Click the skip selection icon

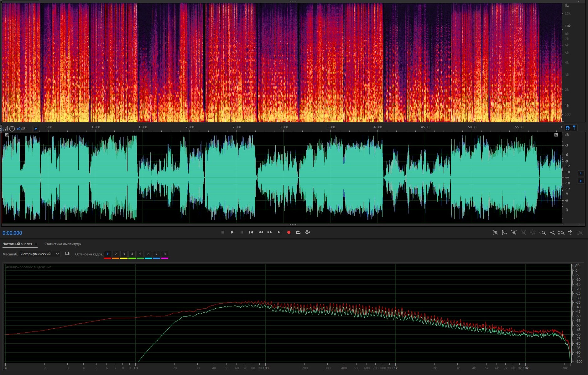(308, 232)
